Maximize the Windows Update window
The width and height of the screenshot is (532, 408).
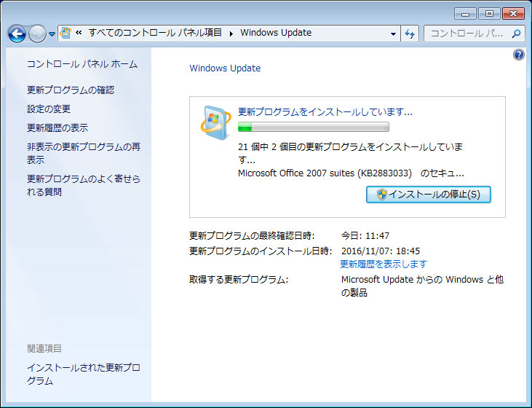tap(489, 14)
